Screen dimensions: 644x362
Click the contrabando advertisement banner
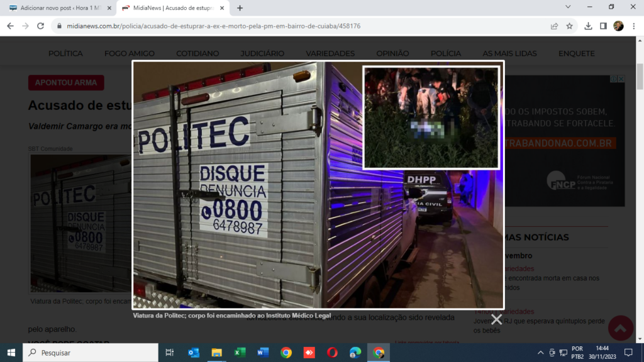565,141
